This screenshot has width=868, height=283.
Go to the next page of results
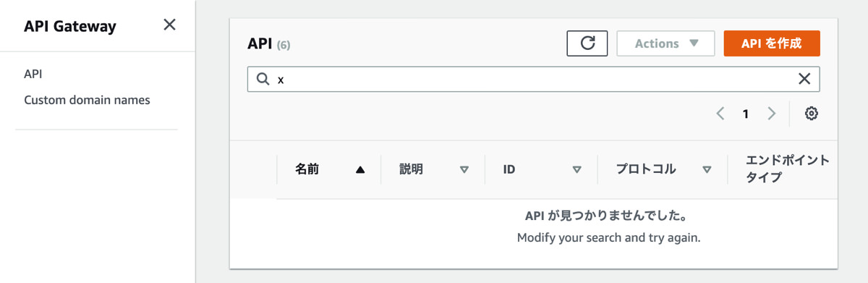click(x=771, y=114)
